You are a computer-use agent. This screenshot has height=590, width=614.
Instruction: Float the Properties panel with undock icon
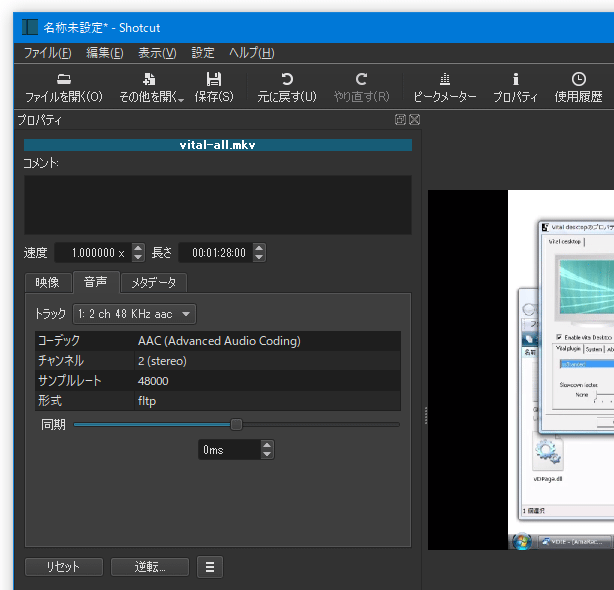400,119
